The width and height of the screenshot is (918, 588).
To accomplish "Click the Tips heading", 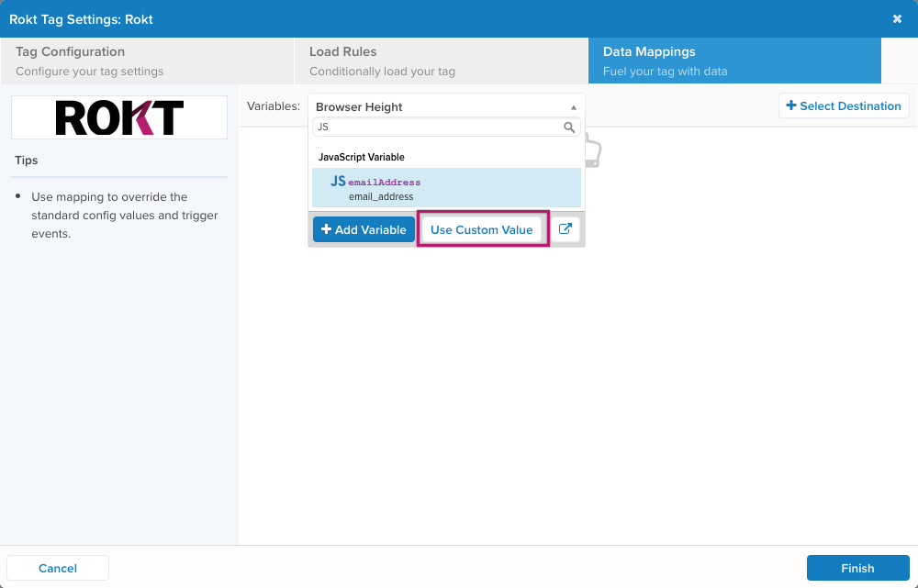I will click(27, 161).
